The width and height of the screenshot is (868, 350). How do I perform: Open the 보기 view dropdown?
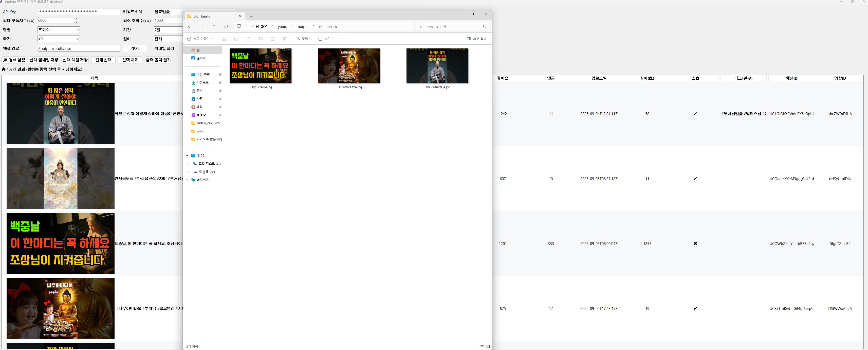point(326,39)
